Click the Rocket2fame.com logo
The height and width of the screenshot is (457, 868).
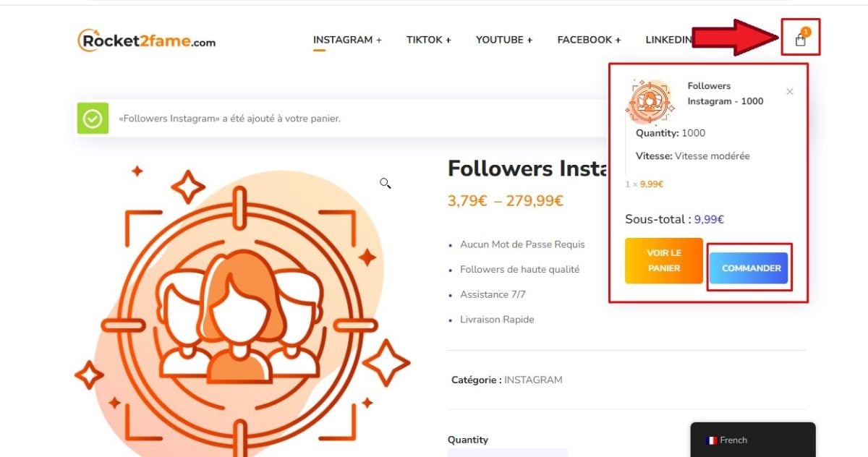point(147,40)
